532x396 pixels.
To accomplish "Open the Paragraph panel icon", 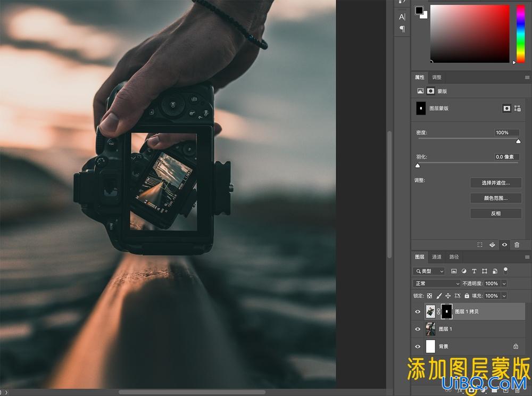I will (x=402, y=29).
